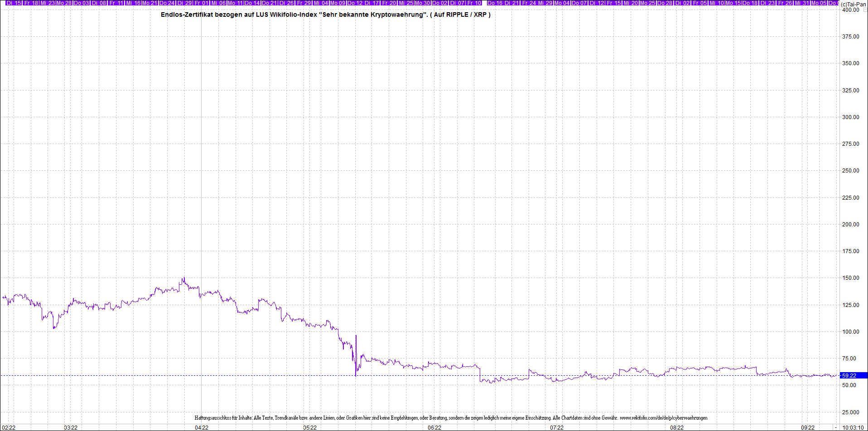Click the 325.00 price axis label
This screenshot has width=868, height=431.
tap(850, 91)
